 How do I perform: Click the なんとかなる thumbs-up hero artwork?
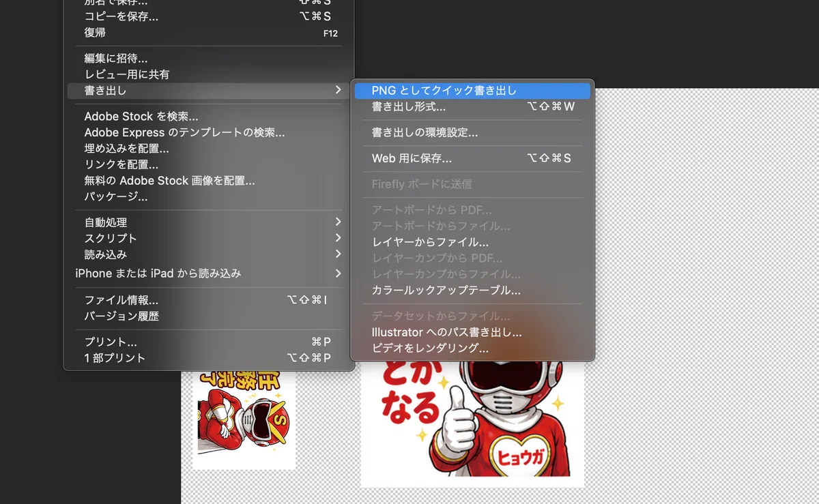[x=472, y=424]
